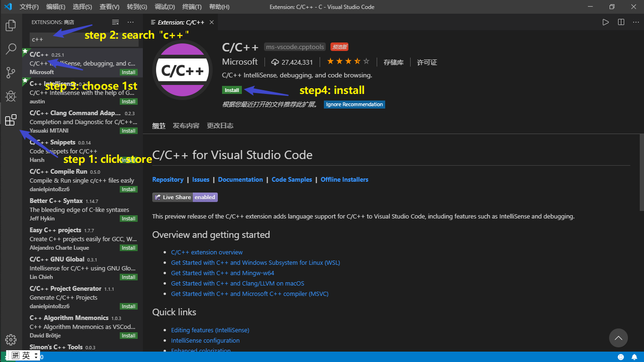The width and height of the screenshot is (644, 362).
Task: Split the editor using the split icon
Action: click(x=621, y=21)
